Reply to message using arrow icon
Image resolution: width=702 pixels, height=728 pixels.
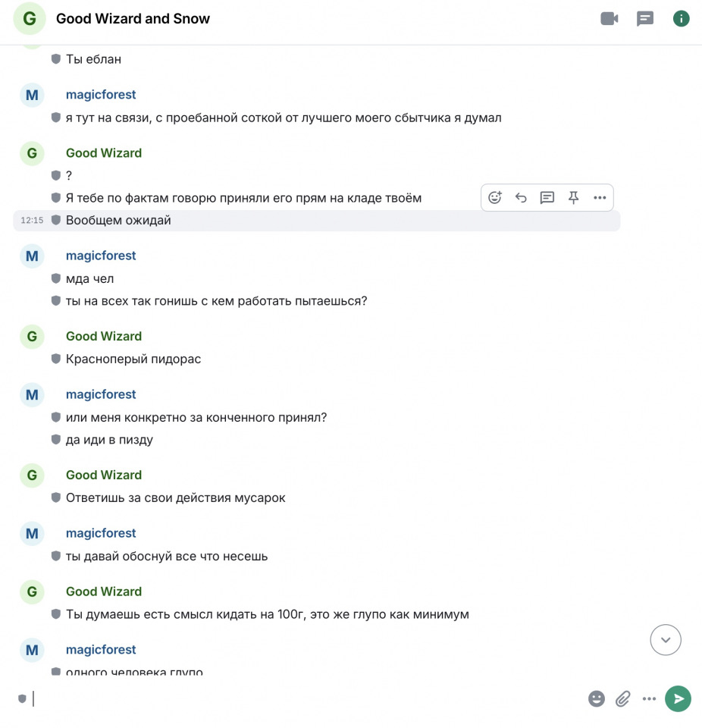[521, 198]
